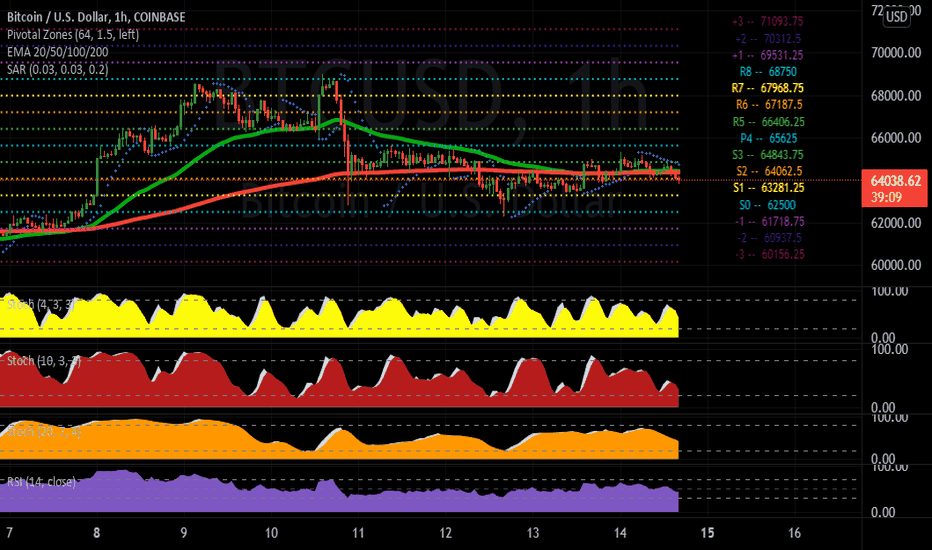Click date 14 on the time axis

[620, 532]
